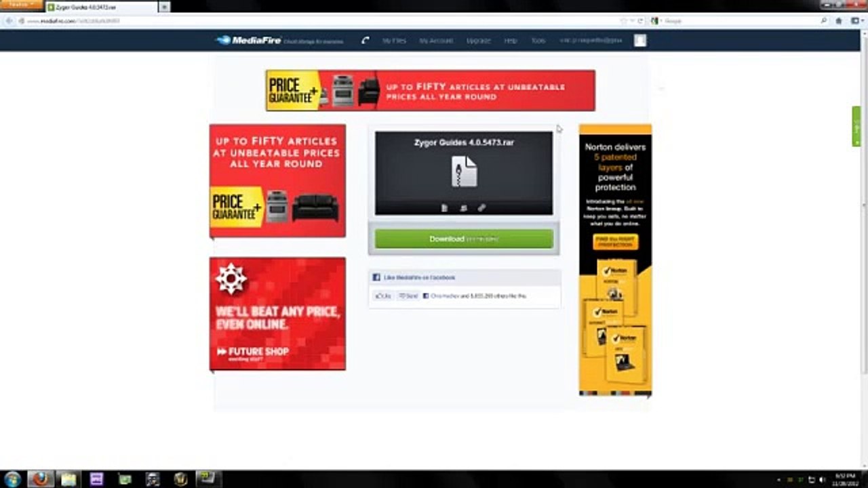Screen dimensions: 868x488
Task: Open the Like MediaFire on Facebook link
Action: click(419, 277)
